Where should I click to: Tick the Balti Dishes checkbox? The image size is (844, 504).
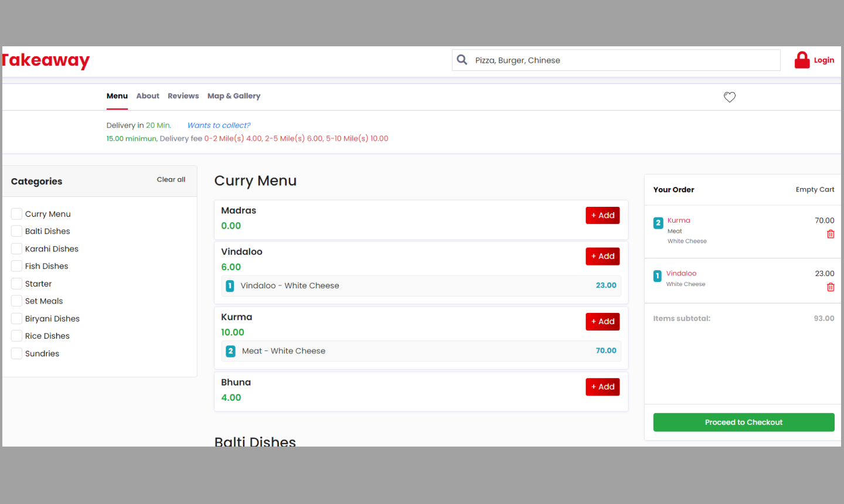click(17, 231)
